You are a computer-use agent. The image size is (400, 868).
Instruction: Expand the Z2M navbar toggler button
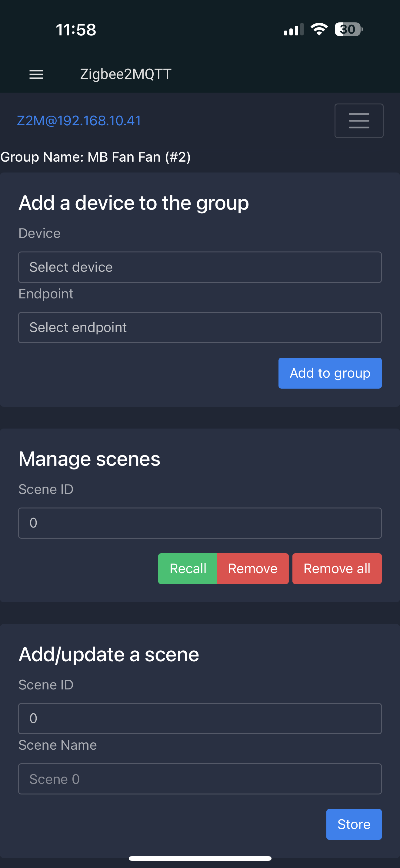click(358, 121)
